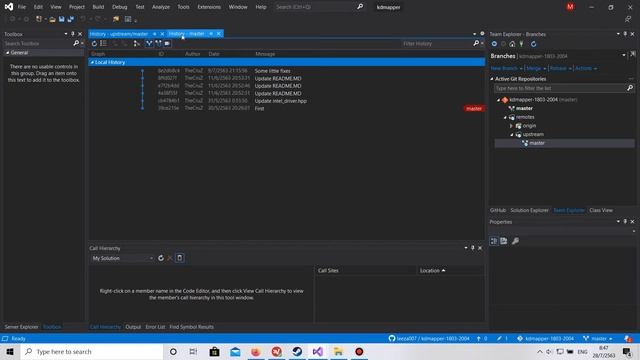Refresh Call Hierarchy panel
Viewport: 640px width, 360px height.
161,258
